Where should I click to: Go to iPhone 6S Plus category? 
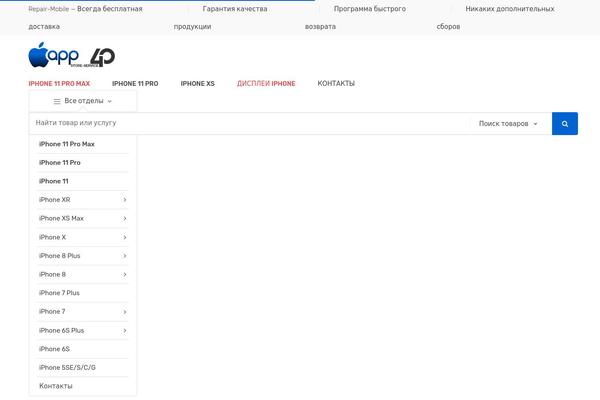(x=61, y=330)
